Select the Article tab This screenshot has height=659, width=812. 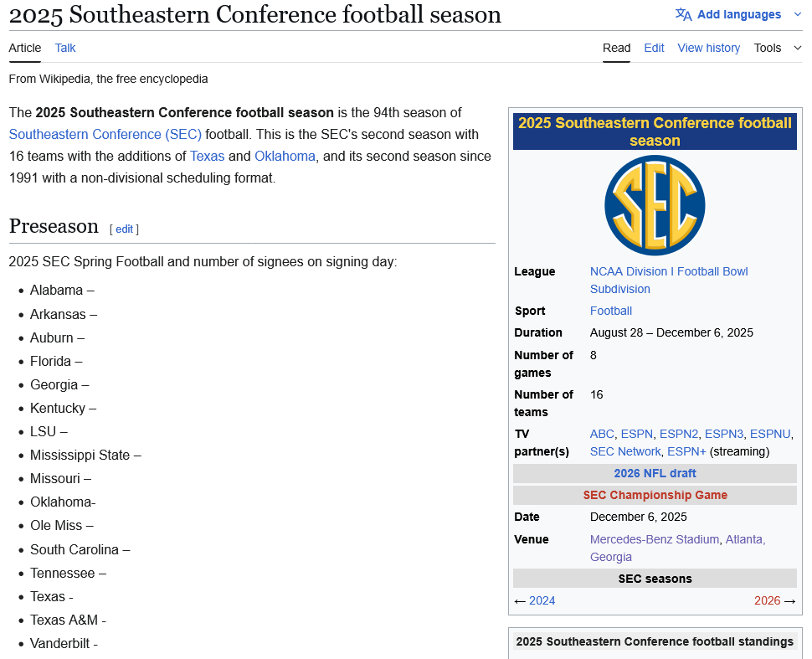click(25, 48)
